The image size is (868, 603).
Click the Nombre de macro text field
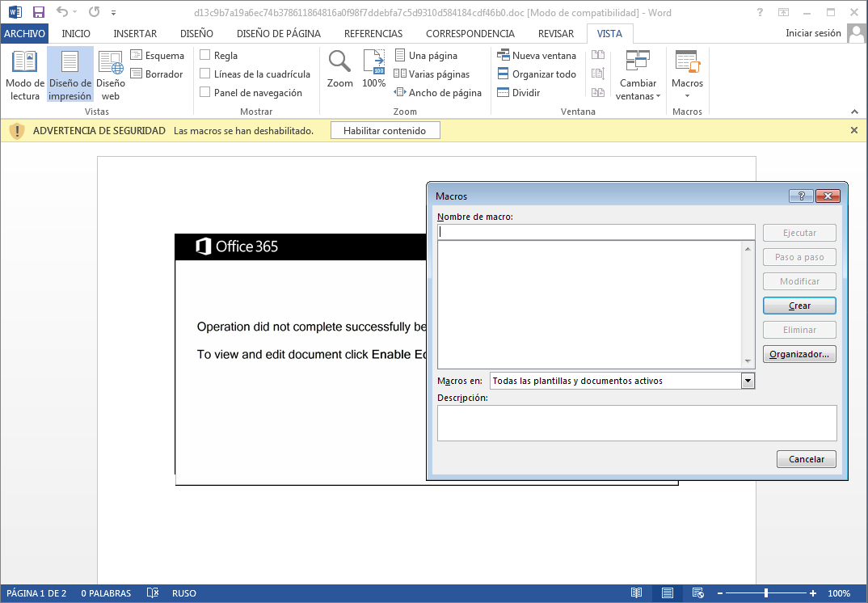pos(596,232)
